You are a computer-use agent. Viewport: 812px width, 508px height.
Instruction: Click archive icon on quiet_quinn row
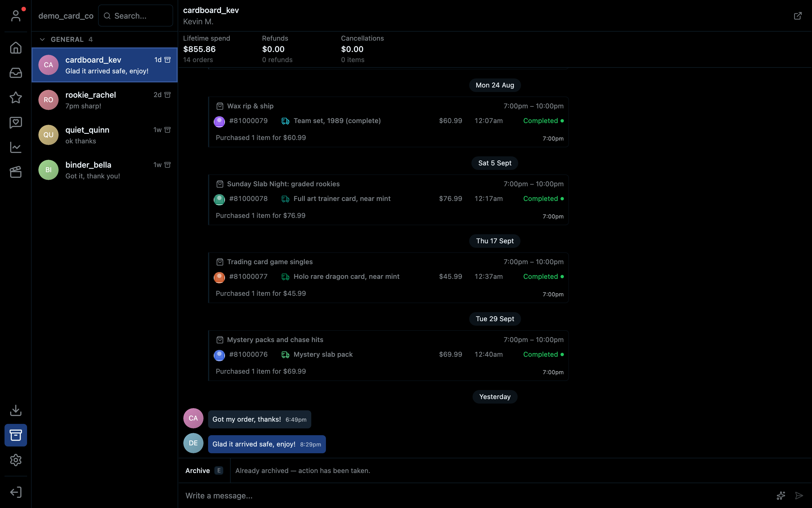(x=167, y=130)
